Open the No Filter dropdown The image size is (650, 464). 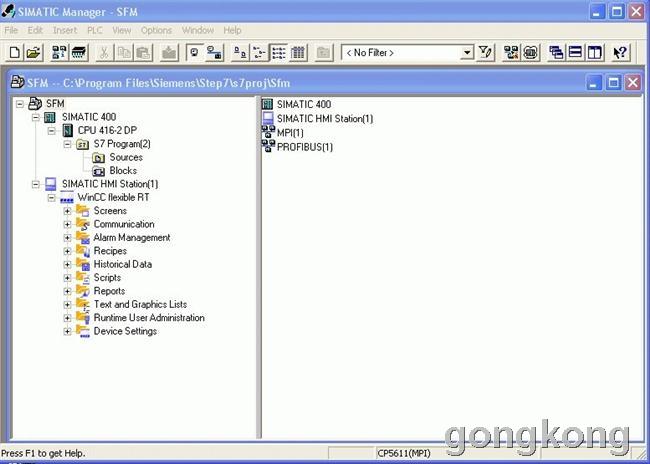pos(467,53)
